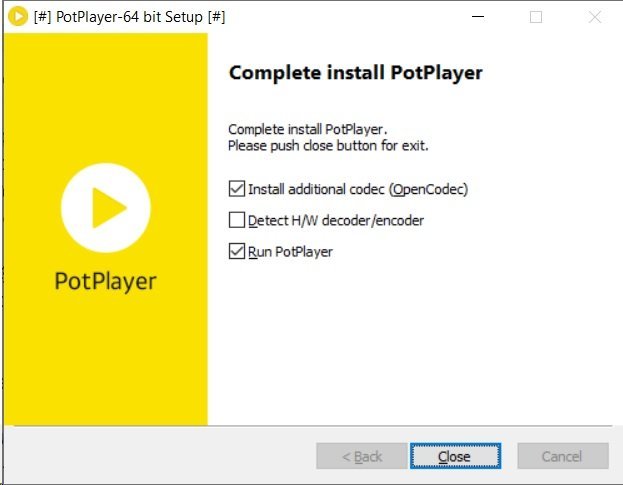Click the disabled Back button
This screenshot has width=623, height=485.
361,456
